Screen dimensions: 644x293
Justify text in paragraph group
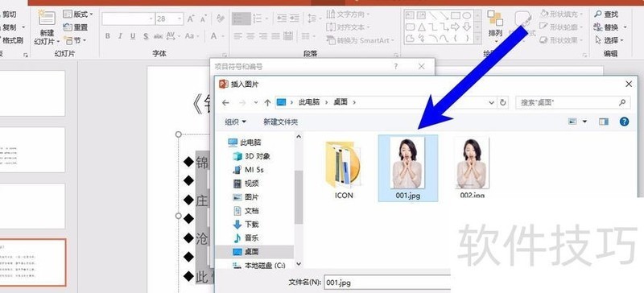click(275, 36)
